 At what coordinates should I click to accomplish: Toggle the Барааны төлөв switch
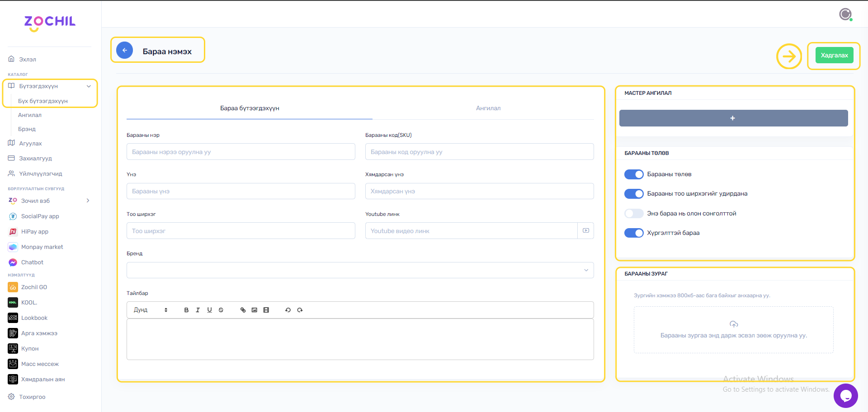[x=634, y=174]
